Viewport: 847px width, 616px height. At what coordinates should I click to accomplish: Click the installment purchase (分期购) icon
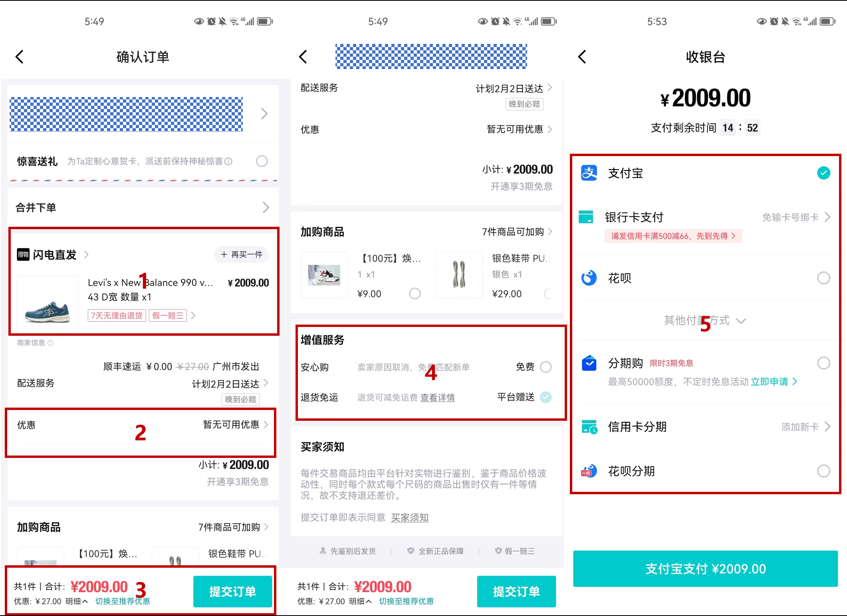point(589,363)
